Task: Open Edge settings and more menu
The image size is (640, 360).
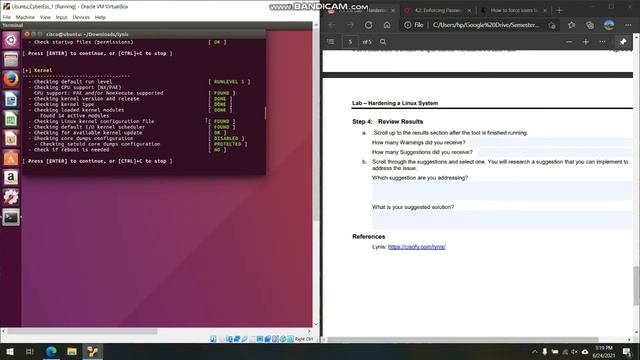Action: coord(628,25)
